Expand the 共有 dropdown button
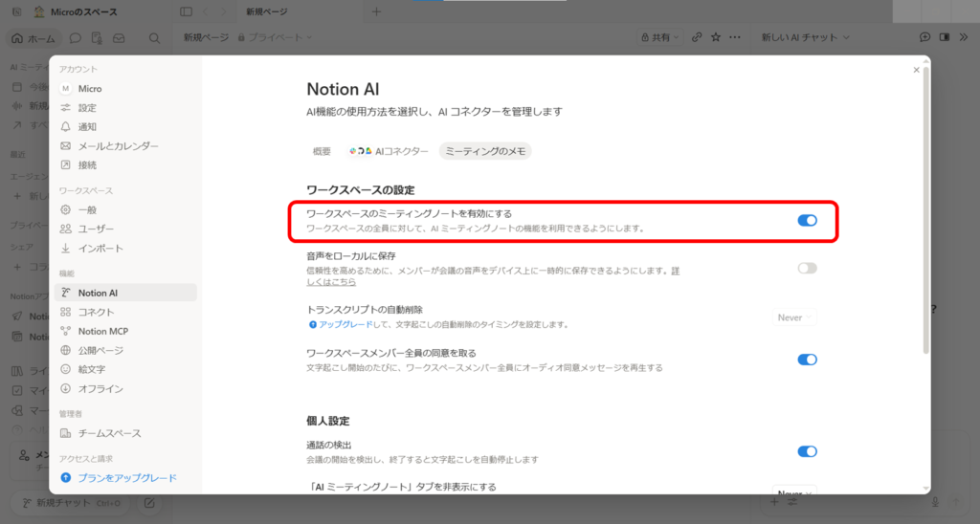980x524 pixels. (x=660, y=37)
